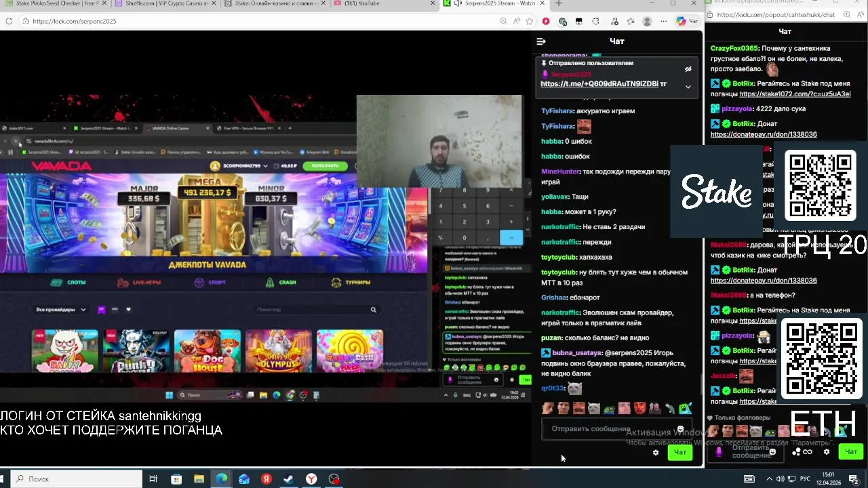Send message with green Чат button in popout chat

click(850, 451)
